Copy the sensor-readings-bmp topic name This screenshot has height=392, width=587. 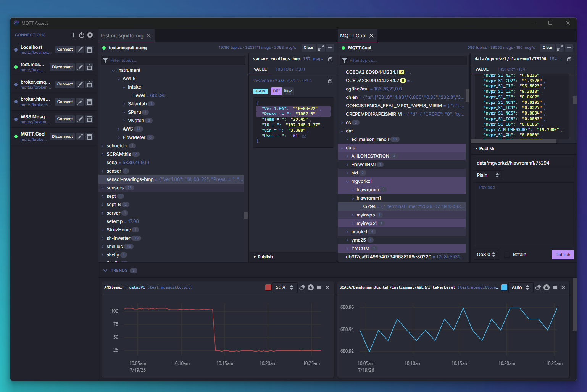pyautogui.click(x=331, y=59)
